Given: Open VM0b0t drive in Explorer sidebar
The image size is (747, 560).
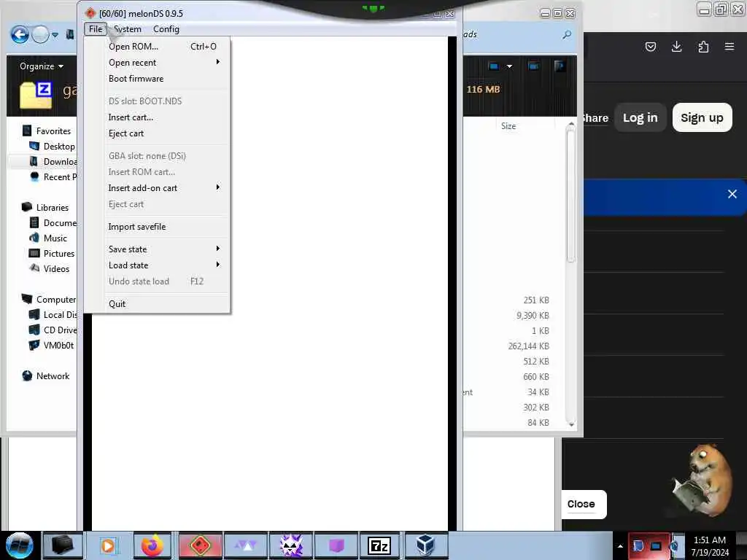Looking at the screenshot, I should tap(52, 345).
